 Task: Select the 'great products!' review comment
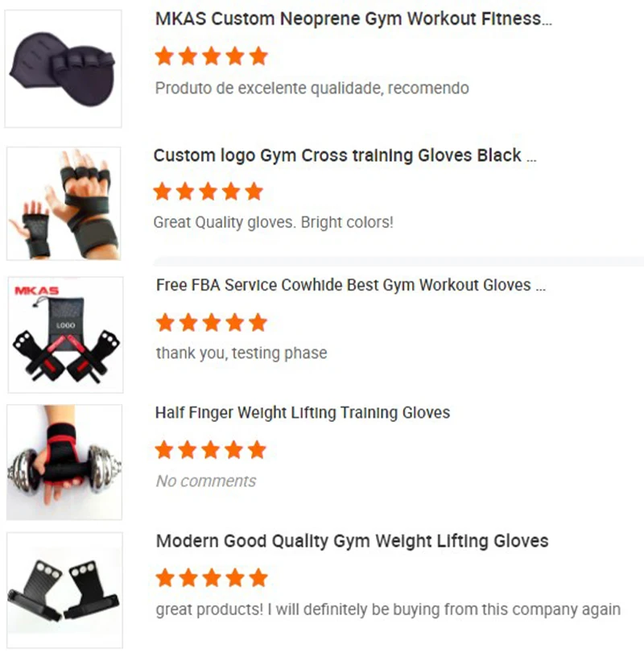[x=388, y=609]
